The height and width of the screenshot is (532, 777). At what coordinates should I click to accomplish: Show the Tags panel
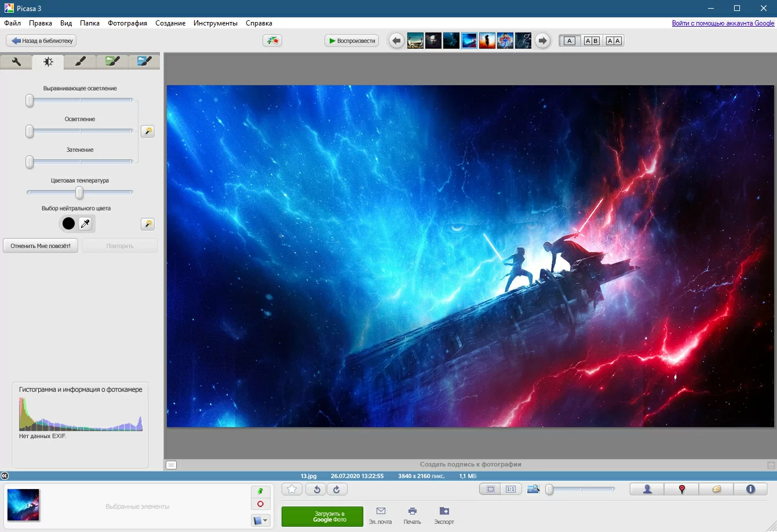(716, 489)
